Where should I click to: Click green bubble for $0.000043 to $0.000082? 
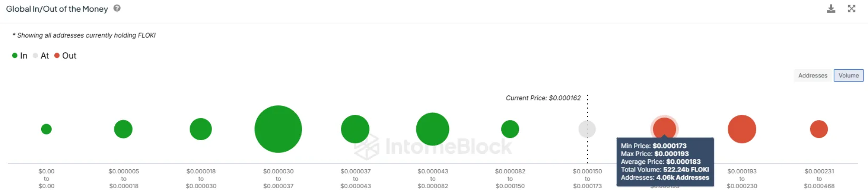coord(433,129)
